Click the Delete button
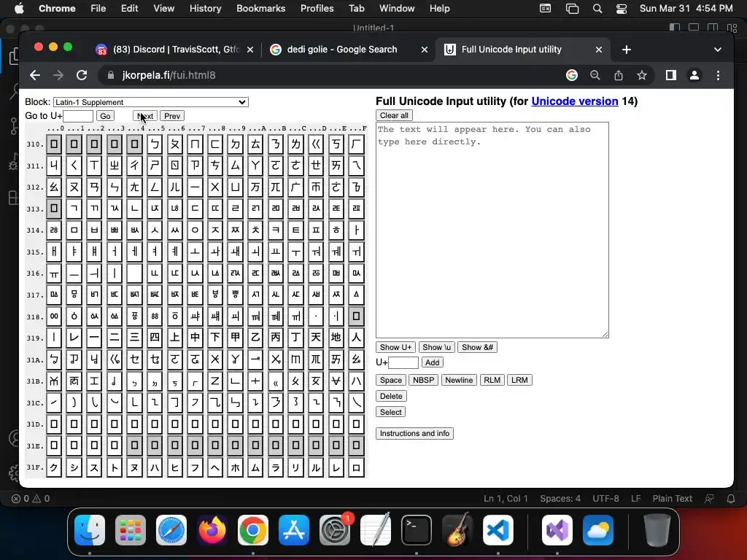The image size is (747, 560). 391,396
